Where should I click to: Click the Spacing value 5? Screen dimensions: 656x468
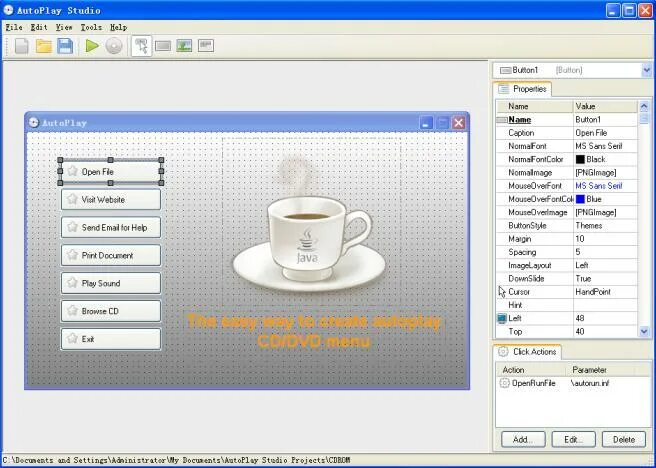point(605,252)
